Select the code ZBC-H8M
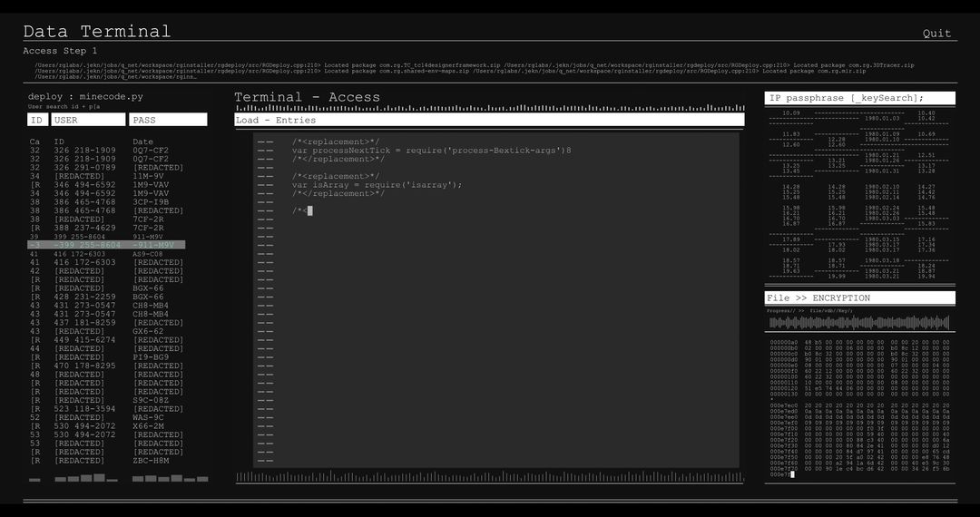This screenshot has height=517, width=980. 151,461
